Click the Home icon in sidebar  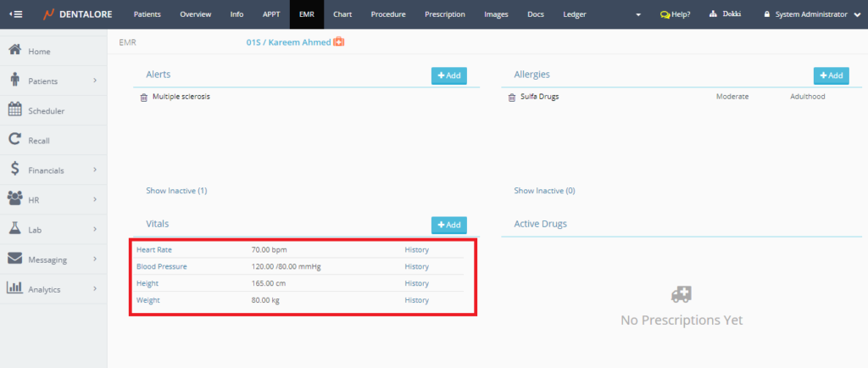[x=14, y=51]
